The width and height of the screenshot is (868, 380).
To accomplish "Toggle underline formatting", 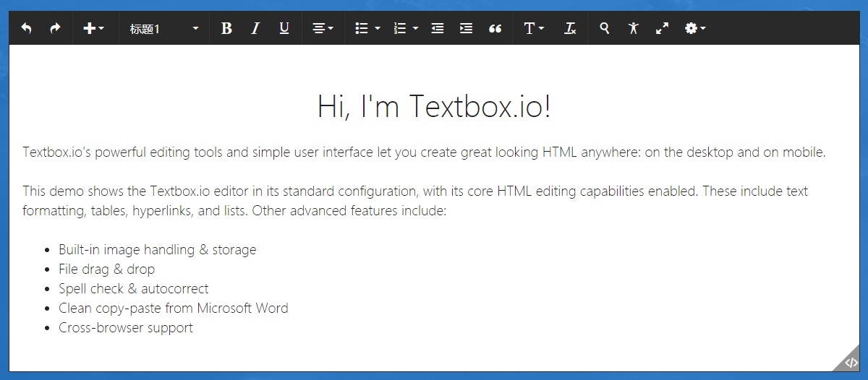I will (x=284, y=28).
